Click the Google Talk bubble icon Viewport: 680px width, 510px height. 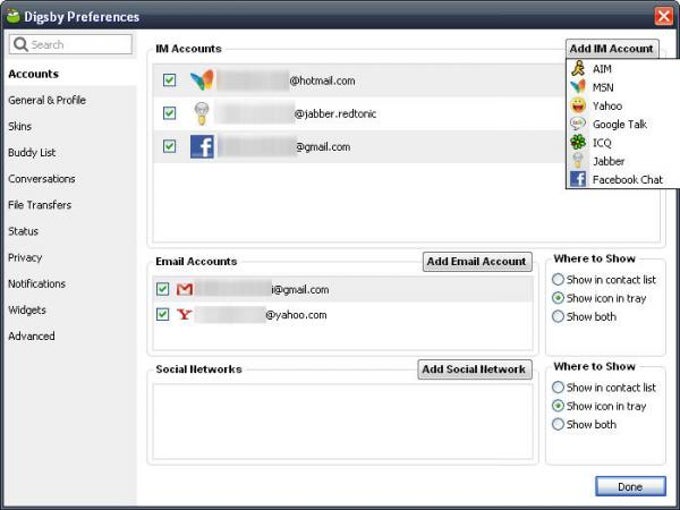coord(578,124)
